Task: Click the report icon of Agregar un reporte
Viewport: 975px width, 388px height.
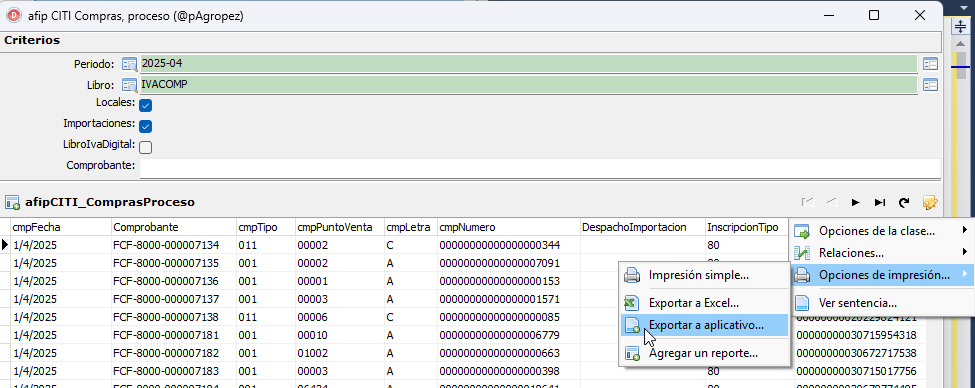Action: click(632, 353)
